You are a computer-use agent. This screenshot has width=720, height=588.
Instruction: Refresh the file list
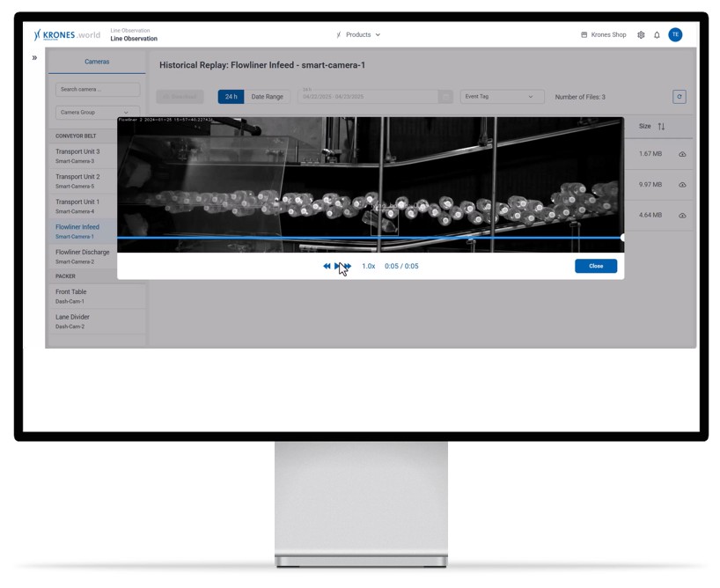[679, 96]
